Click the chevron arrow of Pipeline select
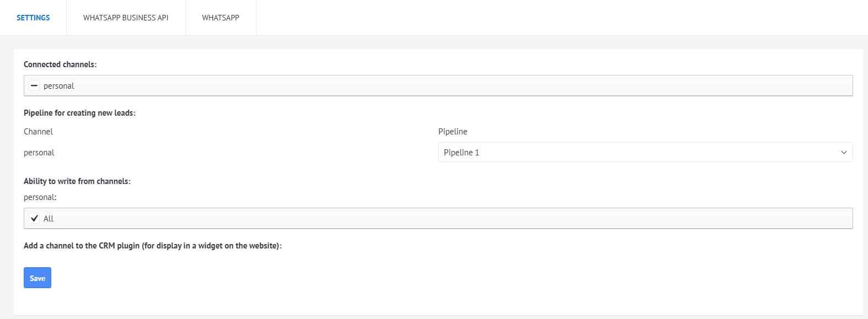868x319 pixels. click(x=844, y=152)
